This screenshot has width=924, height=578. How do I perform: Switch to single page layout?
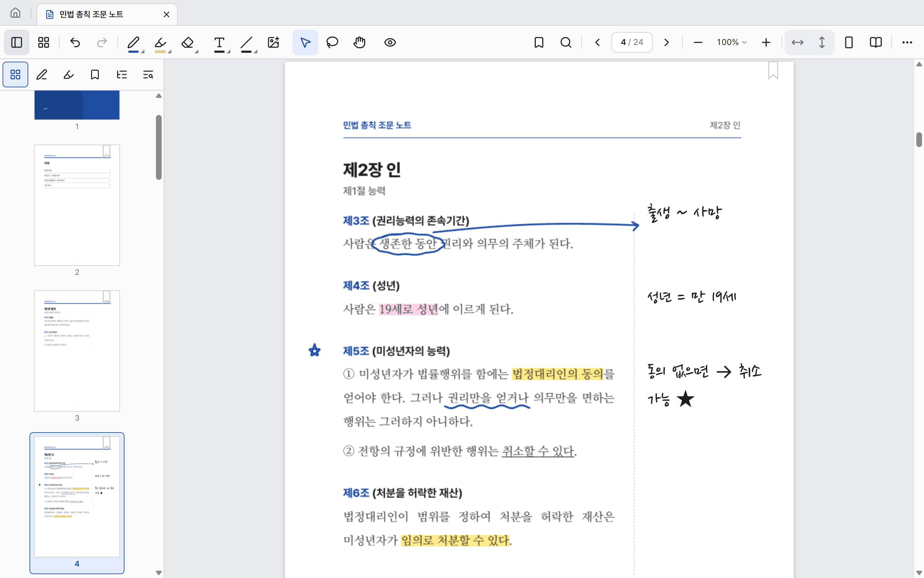click(x=849, y=42)
